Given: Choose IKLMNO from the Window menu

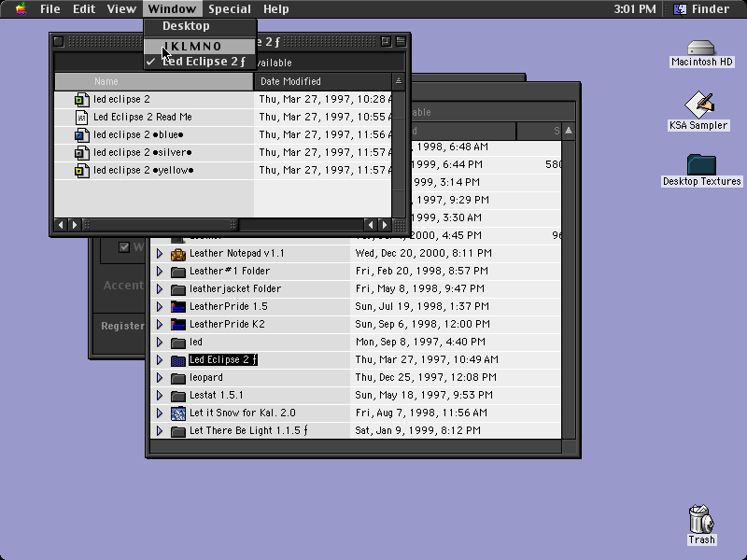Looking at the screenshot, I should click(x=200, y=46).
